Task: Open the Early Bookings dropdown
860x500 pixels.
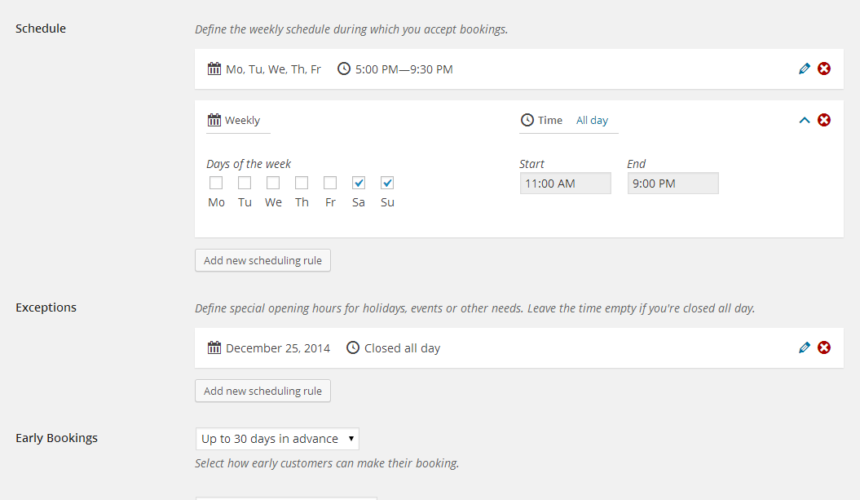Action: tap(278, 439)
